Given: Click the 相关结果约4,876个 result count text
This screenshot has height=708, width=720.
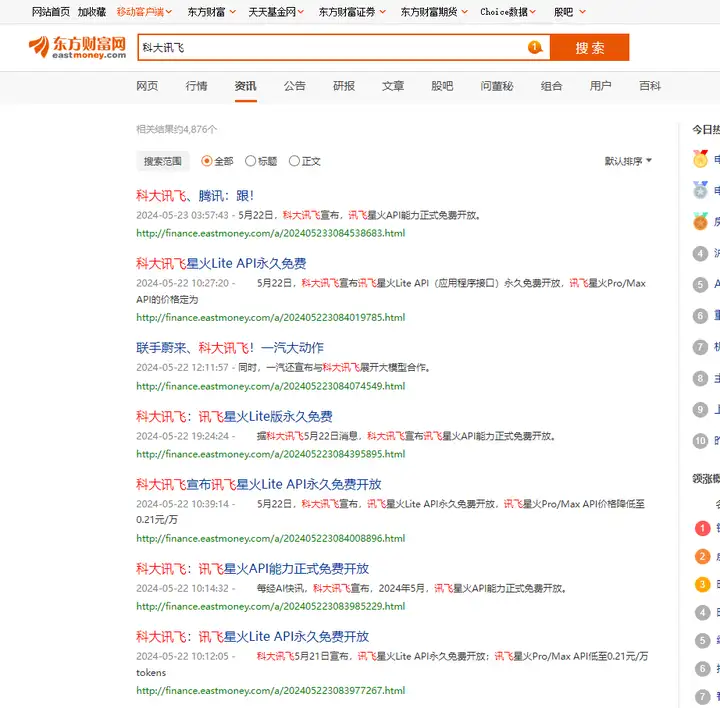Looking at the screenshot, I should [x=176, y=129].
